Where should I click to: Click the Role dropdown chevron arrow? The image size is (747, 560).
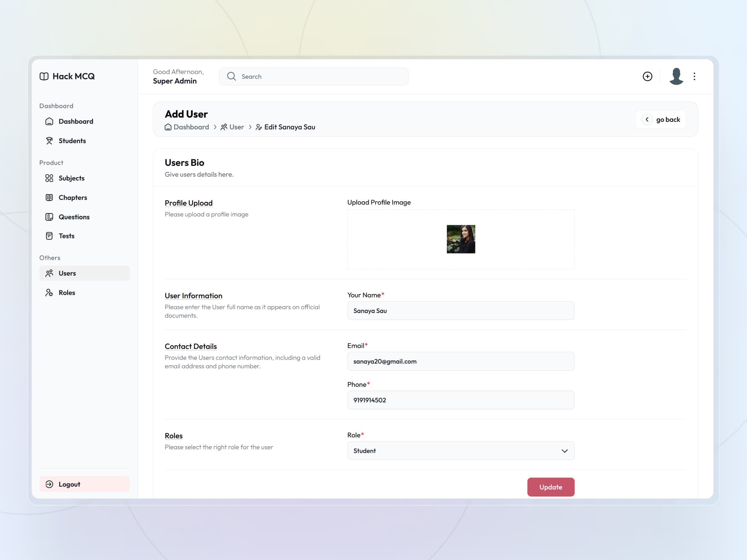coord(564,451)
